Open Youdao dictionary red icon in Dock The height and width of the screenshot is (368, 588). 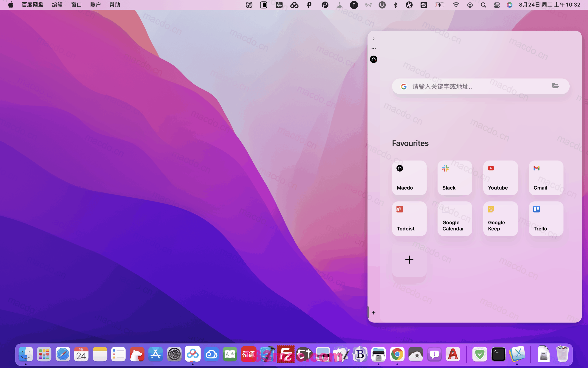point(249,354)
